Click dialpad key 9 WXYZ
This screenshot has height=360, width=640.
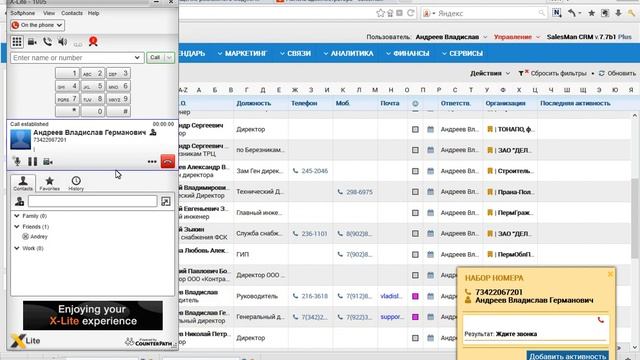click(118, 99)
